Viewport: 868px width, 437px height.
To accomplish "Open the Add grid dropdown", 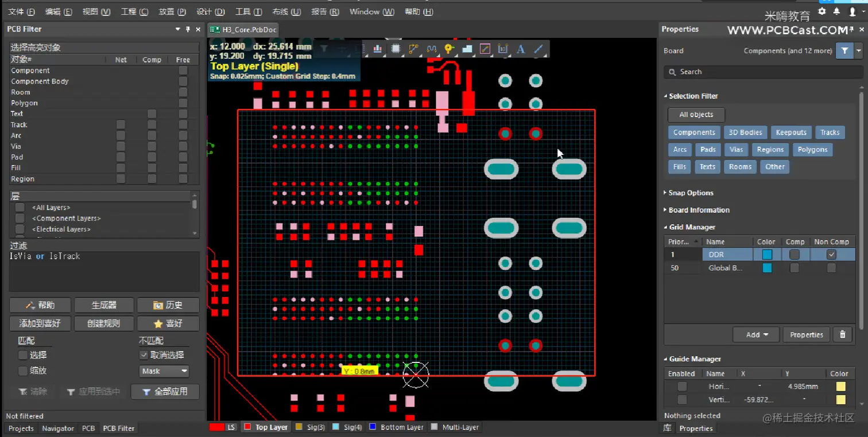I will [756, 334].
